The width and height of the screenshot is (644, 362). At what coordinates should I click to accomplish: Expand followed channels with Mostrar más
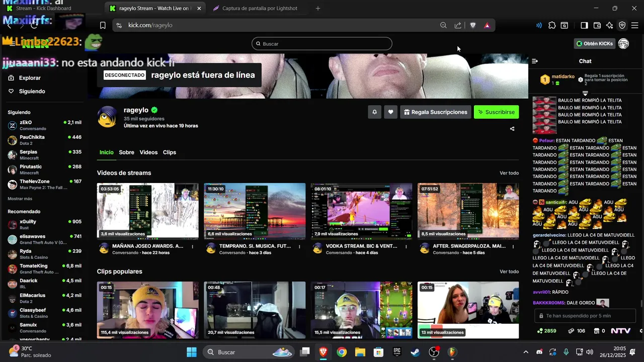coord(20,199)
